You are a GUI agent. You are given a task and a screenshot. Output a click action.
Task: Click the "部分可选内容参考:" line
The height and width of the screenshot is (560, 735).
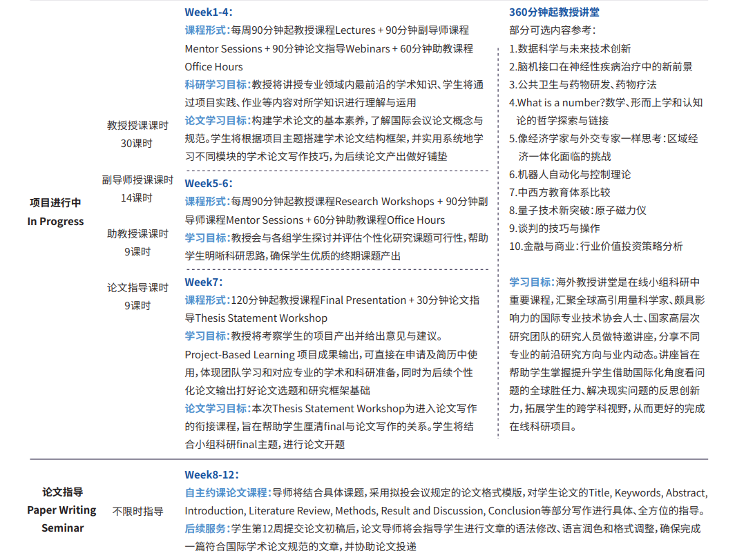pyautogui.click(x=552, y=30)
